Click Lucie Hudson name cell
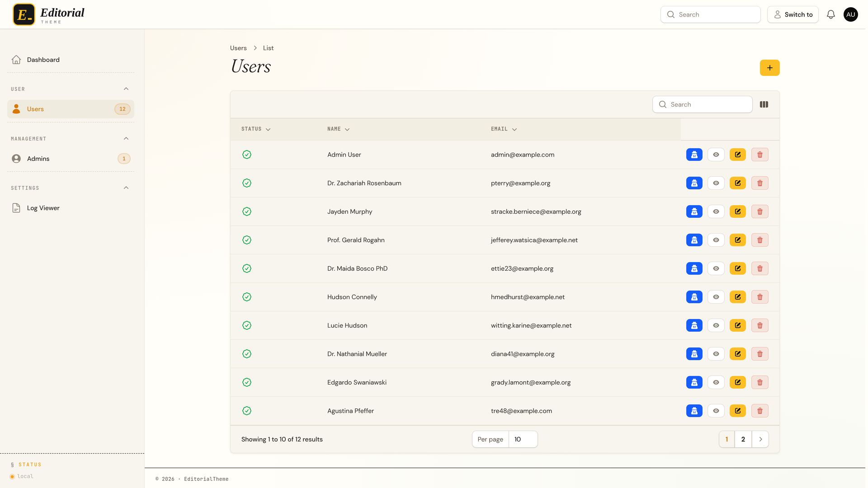Image resolution: width=868 pixels, height=488 pixels. click(347, 325)
